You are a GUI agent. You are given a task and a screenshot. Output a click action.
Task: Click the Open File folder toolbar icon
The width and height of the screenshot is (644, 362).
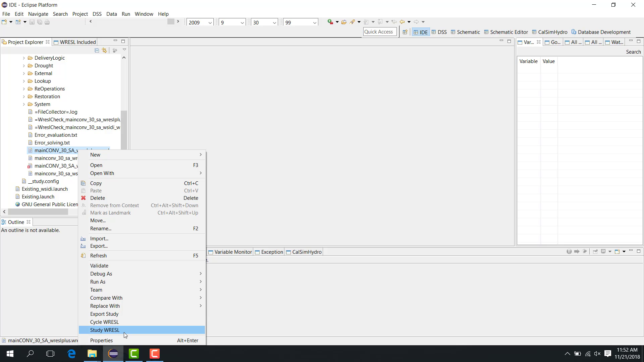(344, 22)
